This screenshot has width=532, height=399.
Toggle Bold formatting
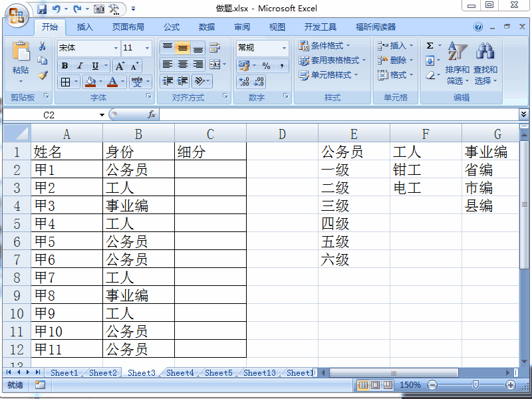pos(65,66)
